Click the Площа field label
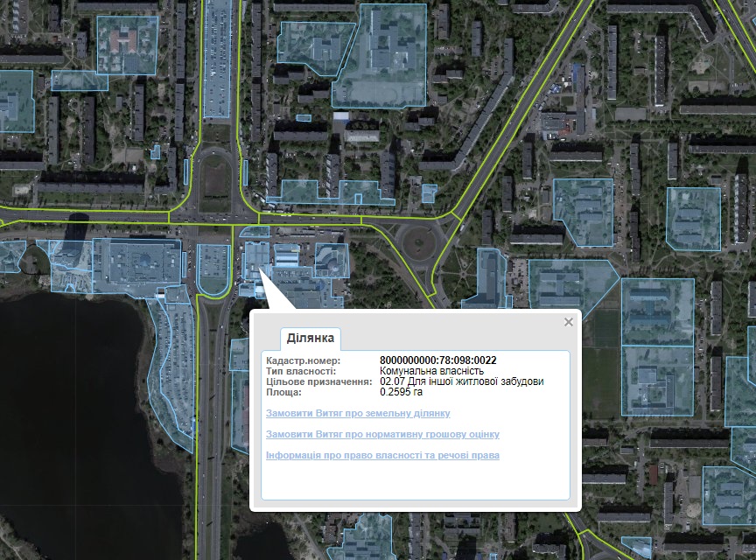Viewport: 756px width, 560px height. coord(283,392)
